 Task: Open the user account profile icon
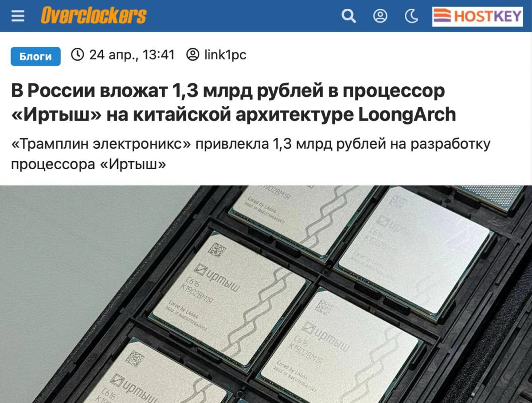380,16
